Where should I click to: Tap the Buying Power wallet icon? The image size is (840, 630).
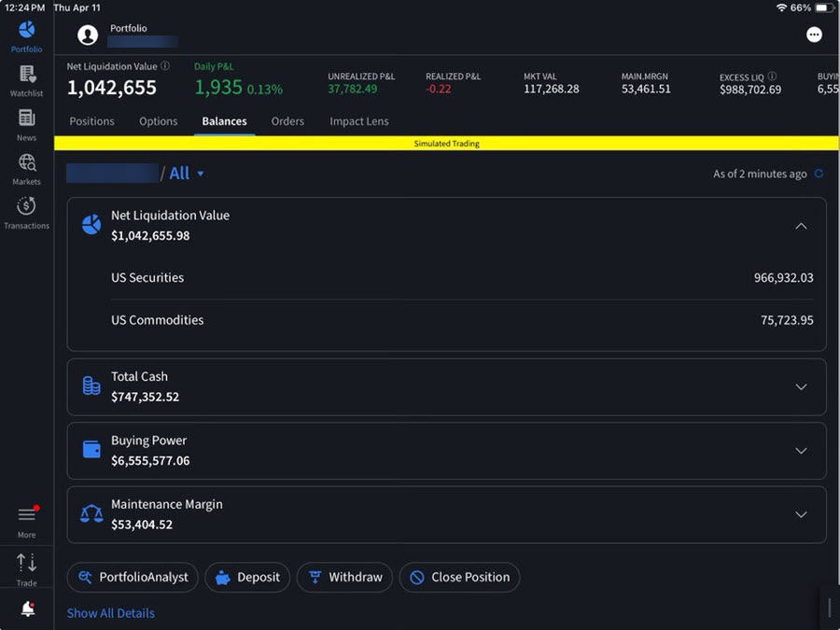coord(91,450)
